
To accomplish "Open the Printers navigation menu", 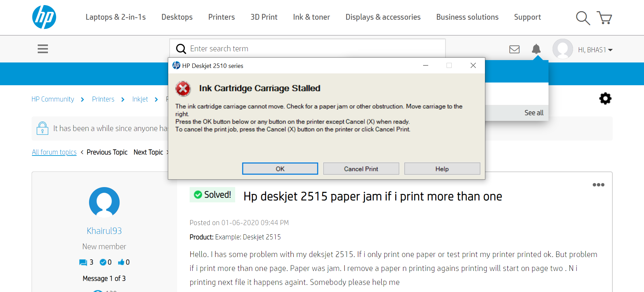I will click(222, 17).
